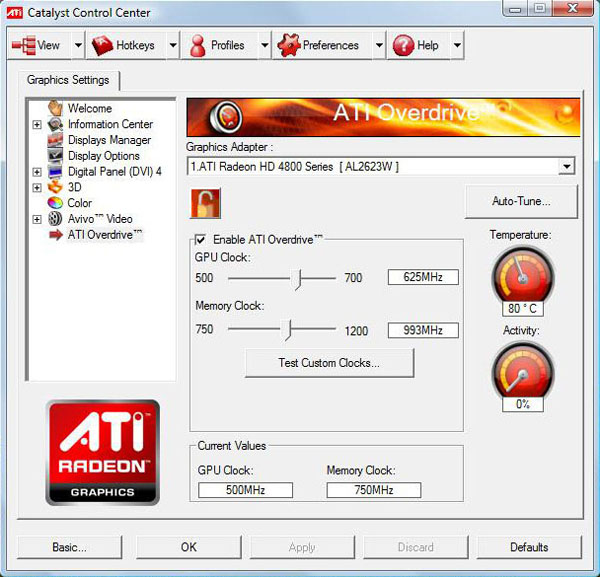Screen dimensions: 600x577
Task: Click the 993MHz memory clock field
Action: click(423, 330)
